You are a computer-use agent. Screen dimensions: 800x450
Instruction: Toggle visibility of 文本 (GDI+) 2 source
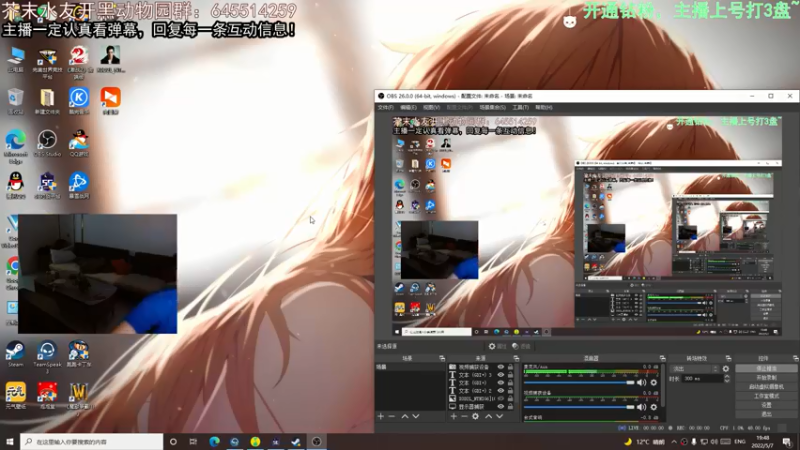[501, 391]
